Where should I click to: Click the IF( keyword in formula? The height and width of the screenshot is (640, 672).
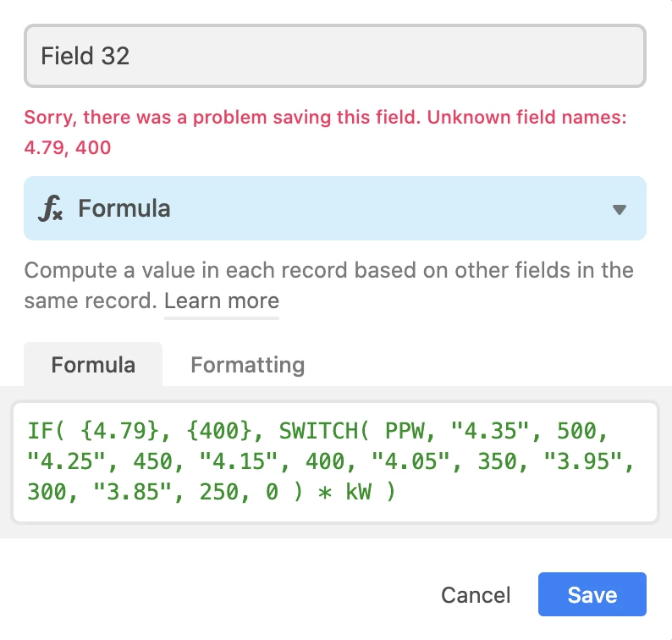(x=46, y=430)
